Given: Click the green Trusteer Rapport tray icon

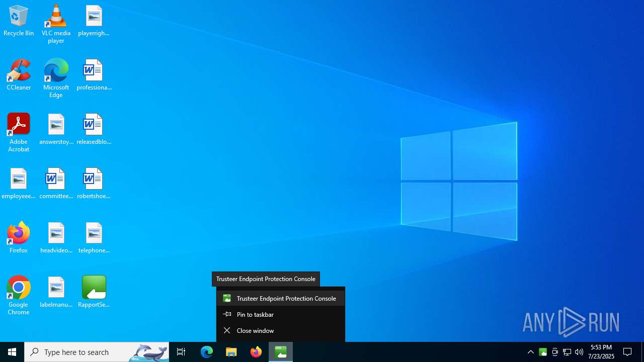Looking at the screenshot, I should pyautogui.click(x=543, y=352).
